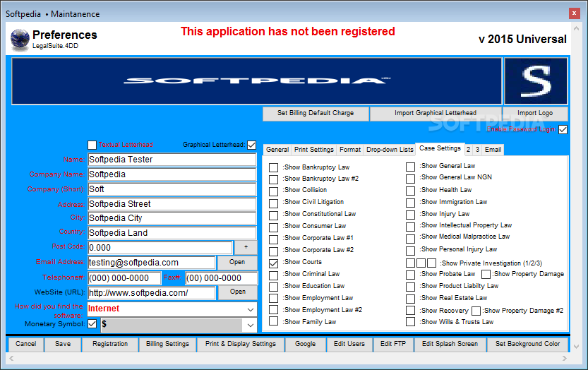
Task: Click the globe Preferences icon
Action: [20, 40]
